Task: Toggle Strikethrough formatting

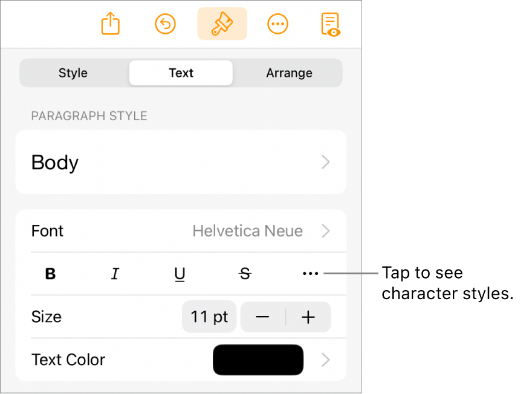Action: coord(245,274)
